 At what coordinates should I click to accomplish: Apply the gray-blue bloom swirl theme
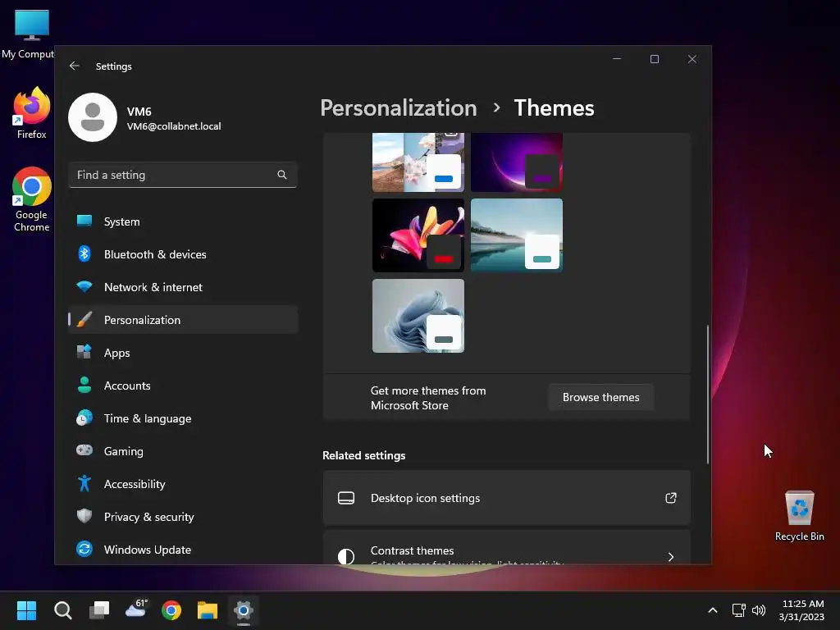[x=418, y=316]
